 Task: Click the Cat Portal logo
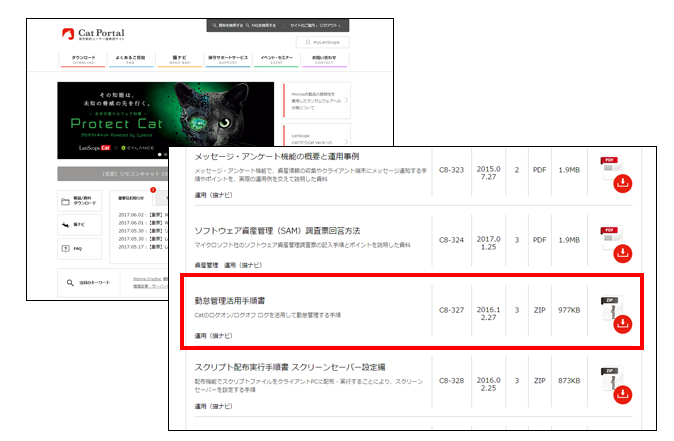pyautogui.click(x=93, y=34)
